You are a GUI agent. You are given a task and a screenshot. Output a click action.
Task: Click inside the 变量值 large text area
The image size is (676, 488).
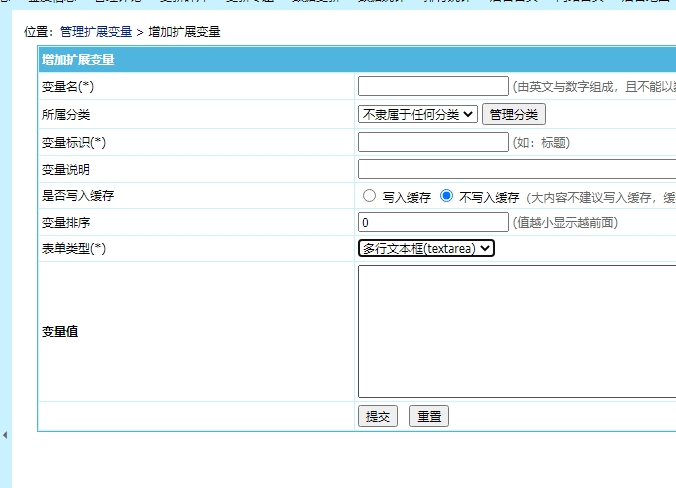click(x=516, y=331)
